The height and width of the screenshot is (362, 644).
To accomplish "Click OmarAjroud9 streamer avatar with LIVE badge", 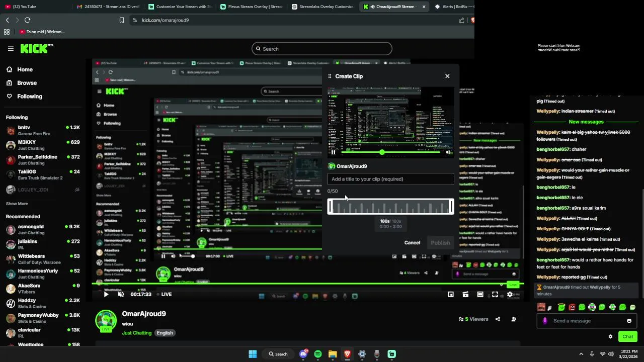I will click(106, 322).
